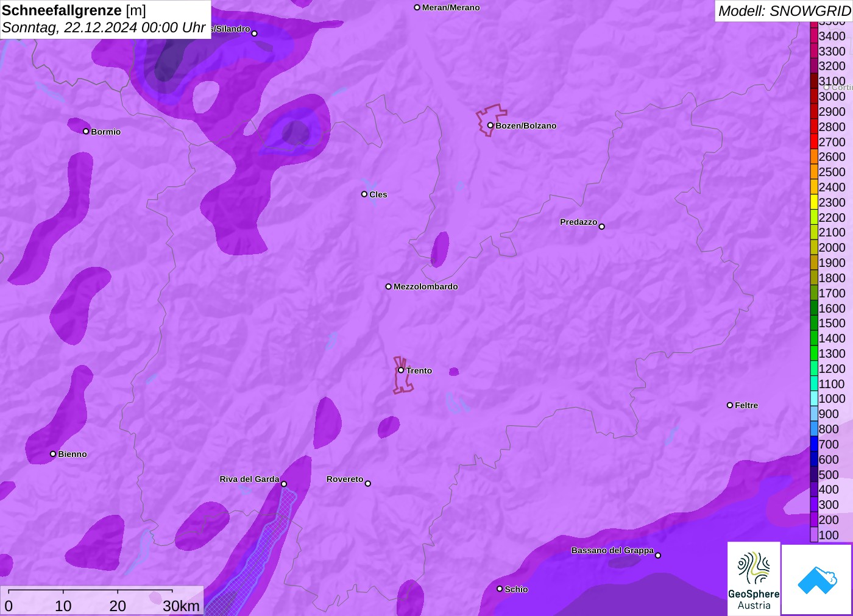Click the Predazzo marker dot
This screenshot has width=853, height=616.
(601, 227)
